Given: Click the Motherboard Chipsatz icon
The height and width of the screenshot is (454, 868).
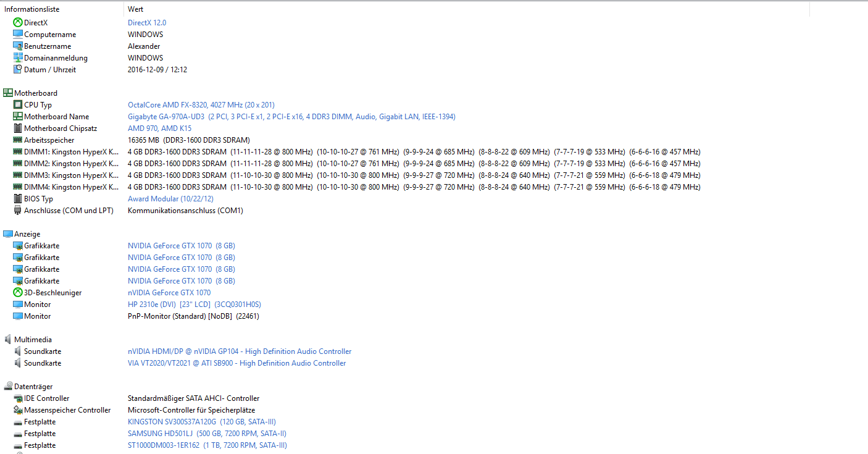Looking at the screenshot, I should (18, 128).
